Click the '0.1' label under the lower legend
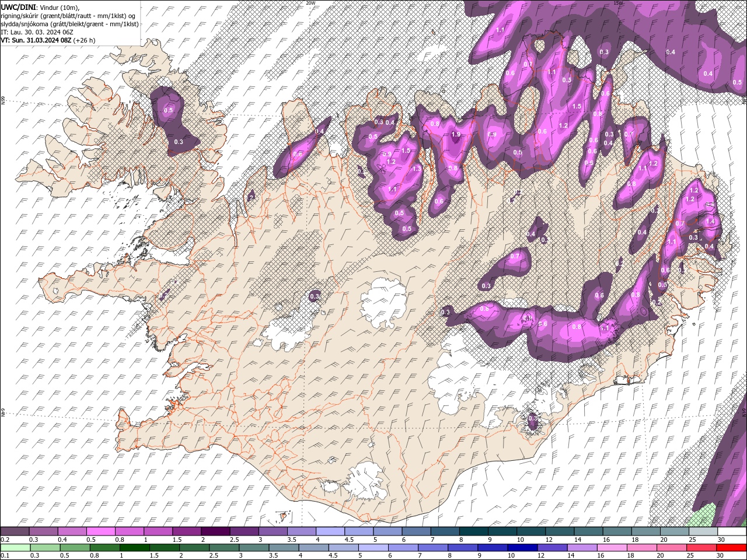The width and height of the screenshot is (747, 560). [x=5, y=556]
